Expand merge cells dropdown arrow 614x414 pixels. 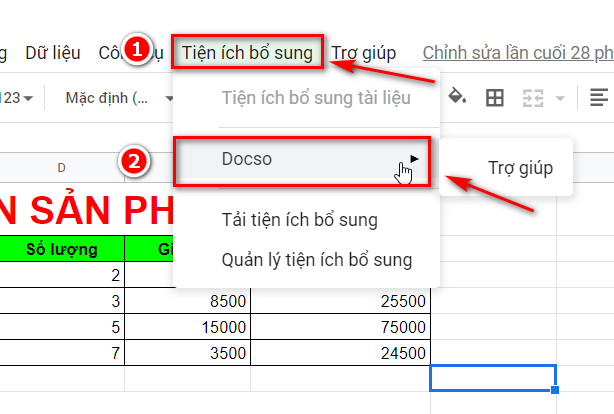(x=560, y=98)
